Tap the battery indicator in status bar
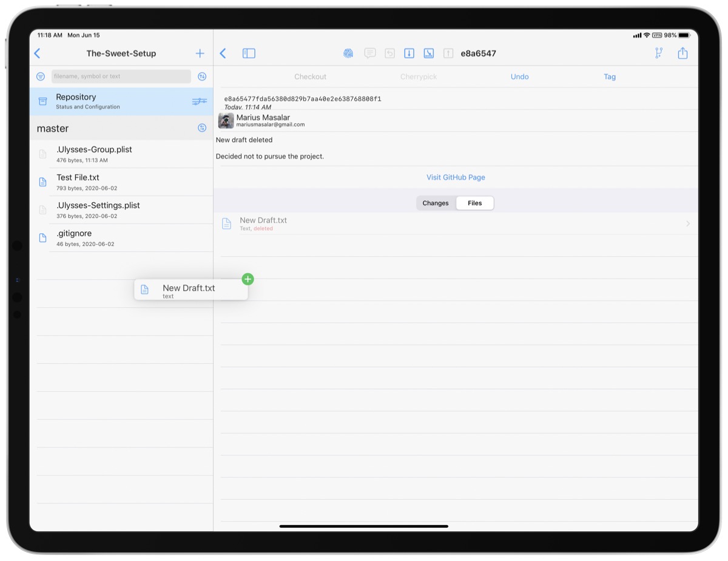Viewport: 728px width, 561px height. point(684,35)
